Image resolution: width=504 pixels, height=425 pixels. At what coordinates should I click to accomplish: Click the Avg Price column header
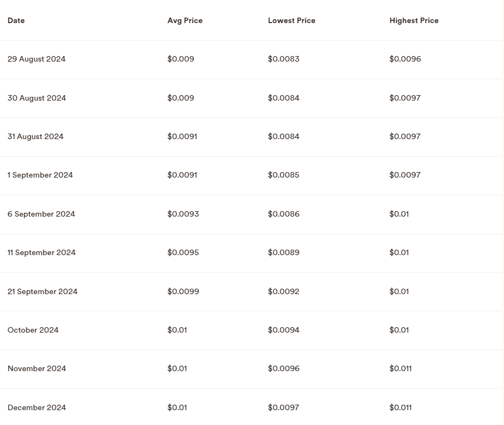tap(185, 21)
